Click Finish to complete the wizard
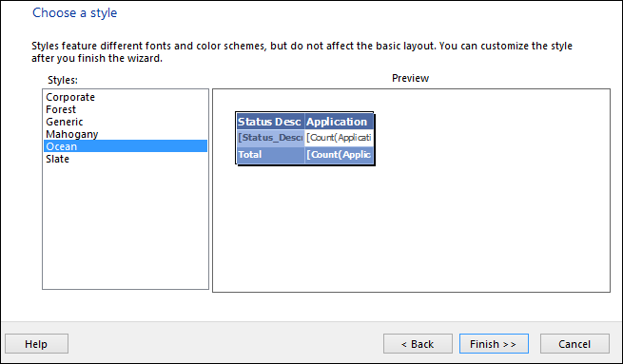This screenshot has height=364, width=623. pyautogui.click(x=494, y=344)
